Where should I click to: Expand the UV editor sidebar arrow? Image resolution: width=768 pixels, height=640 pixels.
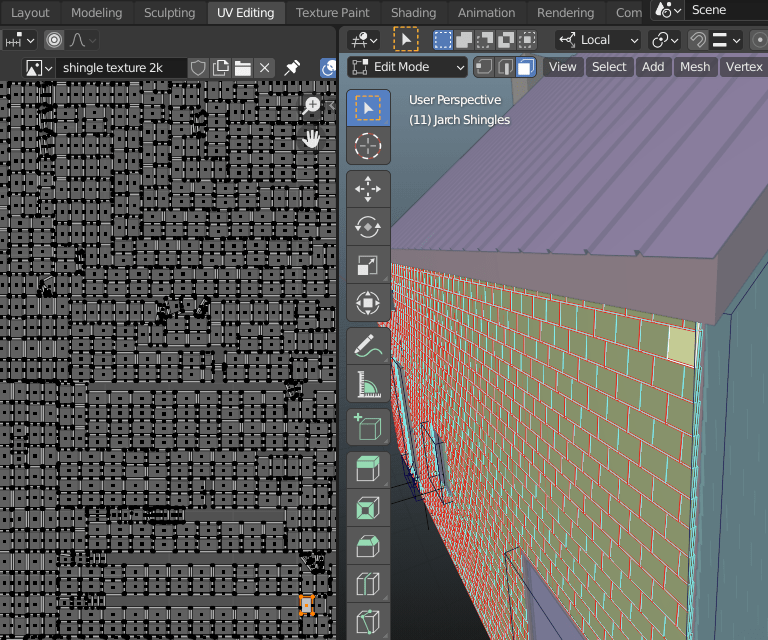[332, 105]
